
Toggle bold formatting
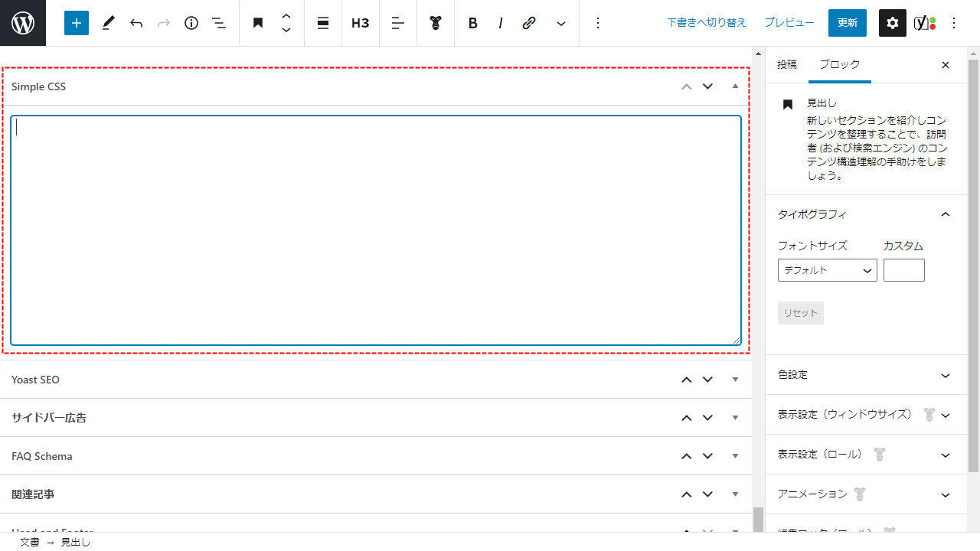coord(473,23)
